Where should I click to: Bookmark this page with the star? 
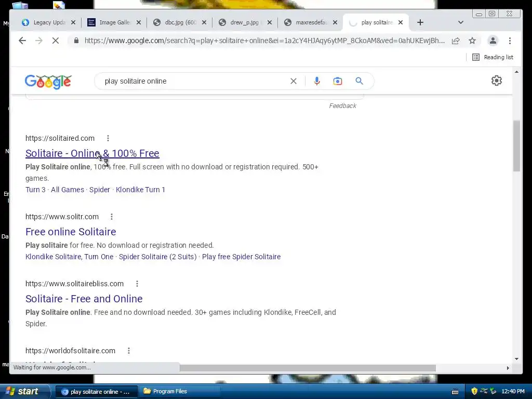coord(472,41)
